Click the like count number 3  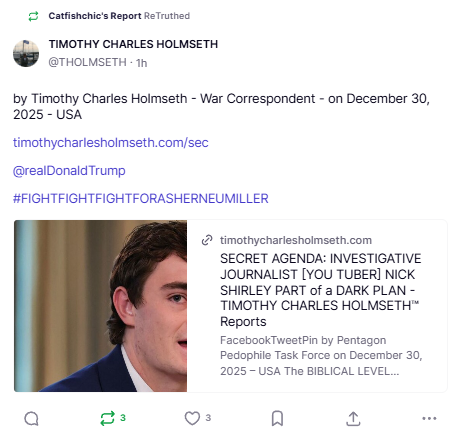pyautogui.click(x=208, y=418)
